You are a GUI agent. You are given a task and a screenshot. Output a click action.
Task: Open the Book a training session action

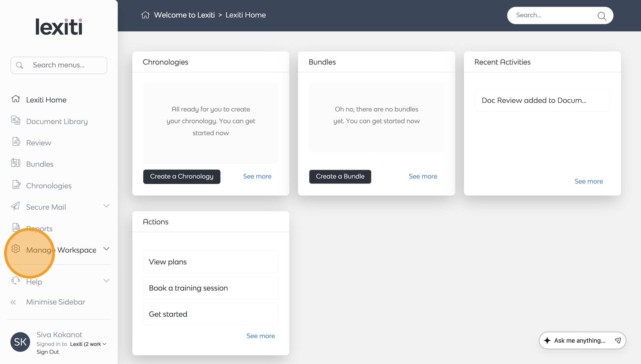tap(210, 288)
